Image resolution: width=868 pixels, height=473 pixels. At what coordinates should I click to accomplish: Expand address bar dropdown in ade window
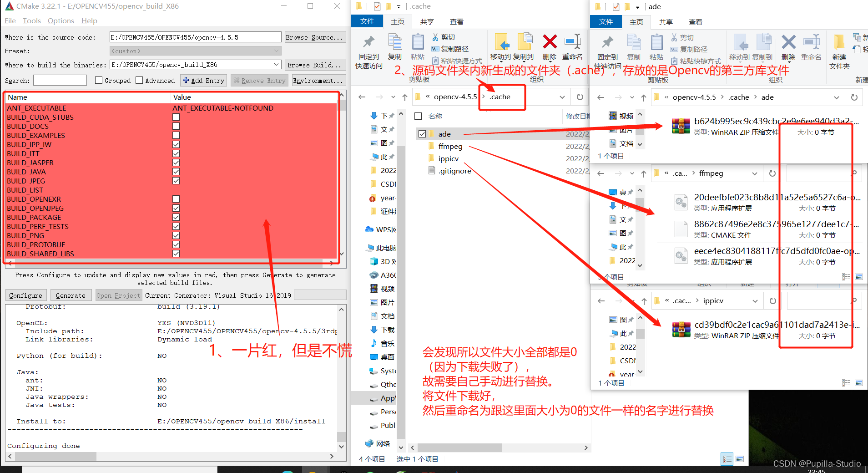click(837, 97)
